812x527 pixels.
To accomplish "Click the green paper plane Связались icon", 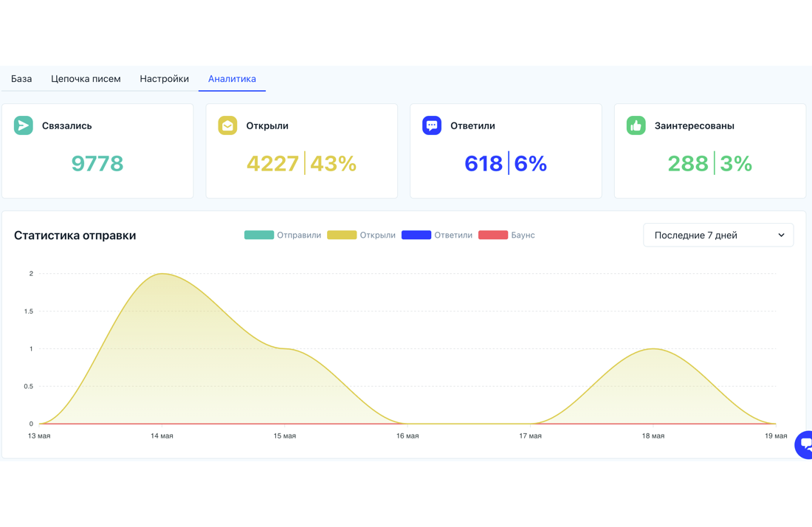I will (x=24, y=125).
